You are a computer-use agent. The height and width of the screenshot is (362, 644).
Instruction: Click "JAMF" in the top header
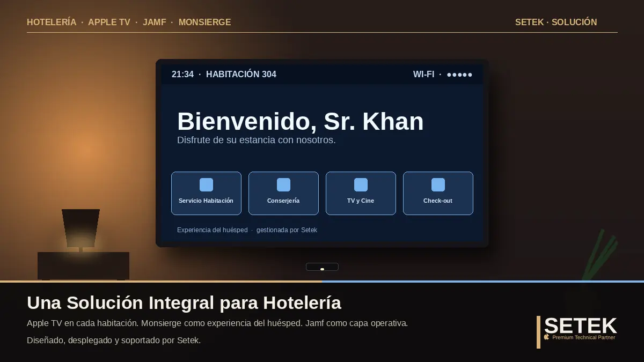click(155, 22)
